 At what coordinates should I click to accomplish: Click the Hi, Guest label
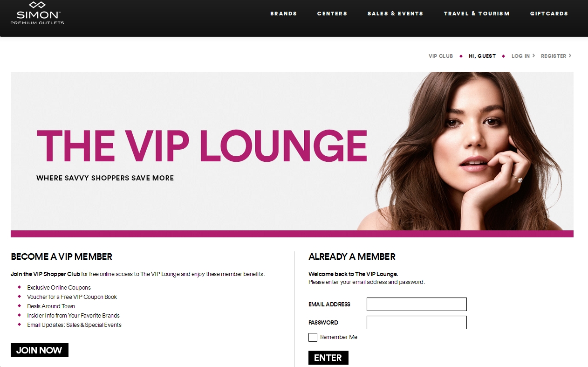click(482, 56)
